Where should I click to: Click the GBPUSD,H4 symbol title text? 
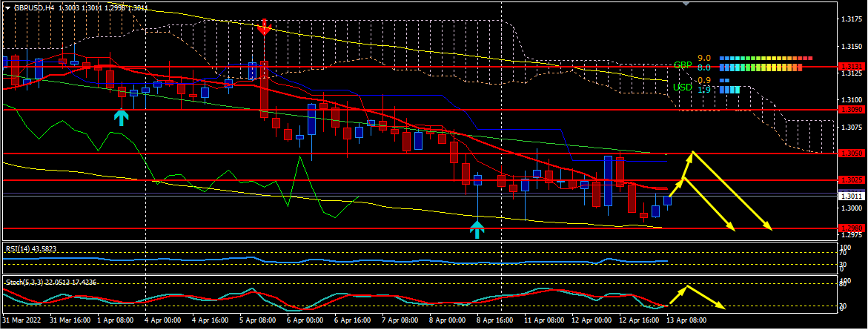tap(33, 7)
